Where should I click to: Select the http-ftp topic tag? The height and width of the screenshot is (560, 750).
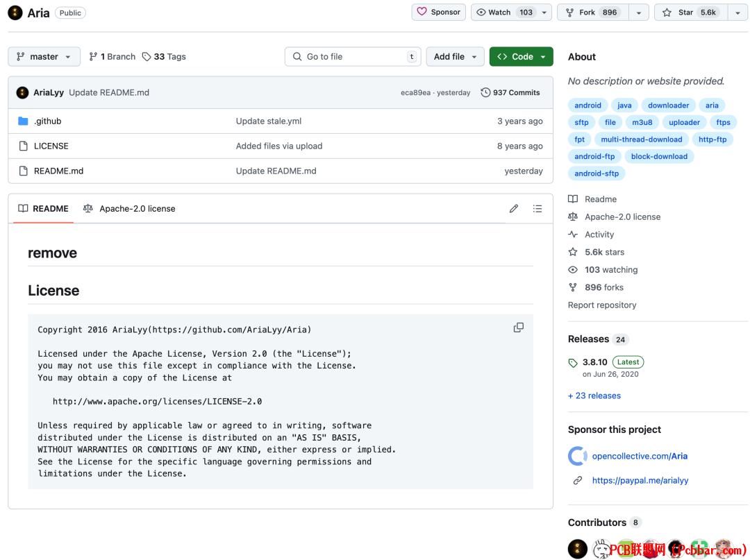tap(712, 139)
